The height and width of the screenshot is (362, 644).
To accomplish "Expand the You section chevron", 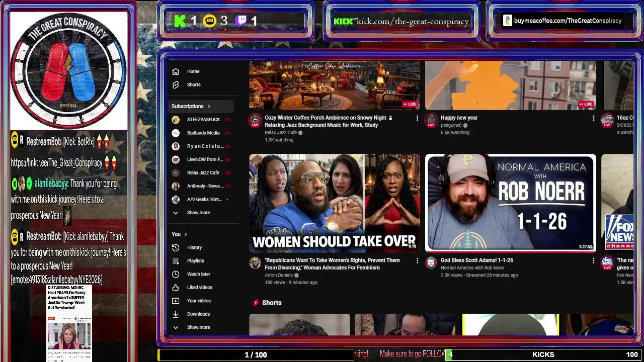I will [186, 234].
